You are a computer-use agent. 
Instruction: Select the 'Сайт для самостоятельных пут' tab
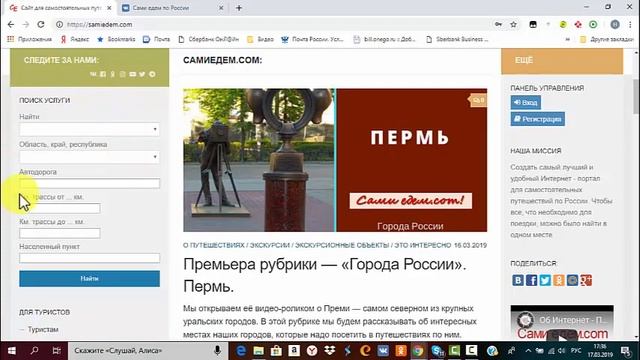59,8
